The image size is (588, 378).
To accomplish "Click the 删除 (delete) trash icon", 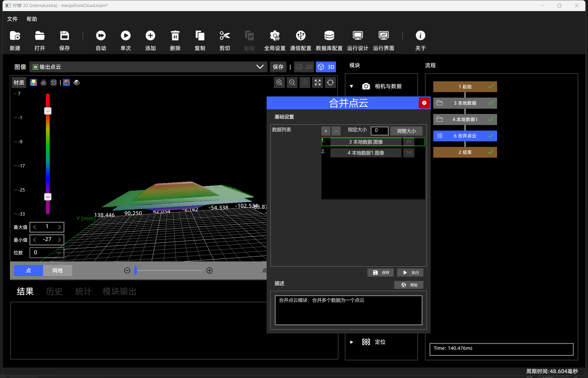I will (x=175, y=40).
